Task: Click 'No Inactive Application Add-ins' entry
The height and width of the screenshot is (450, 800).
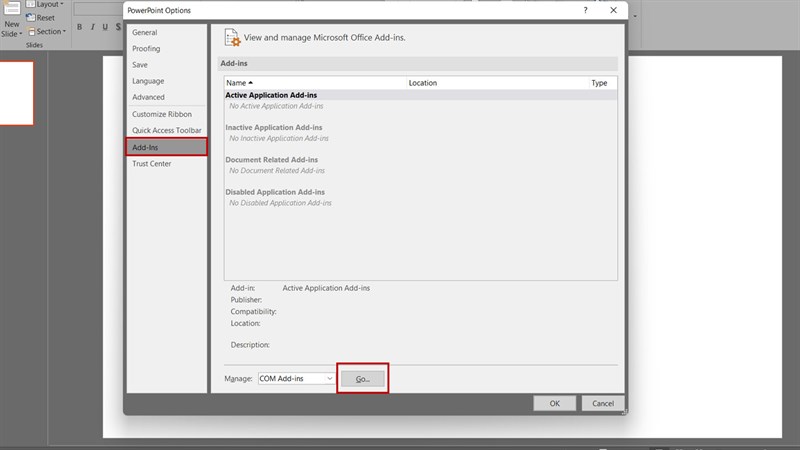Action: (x=279, y=138)
